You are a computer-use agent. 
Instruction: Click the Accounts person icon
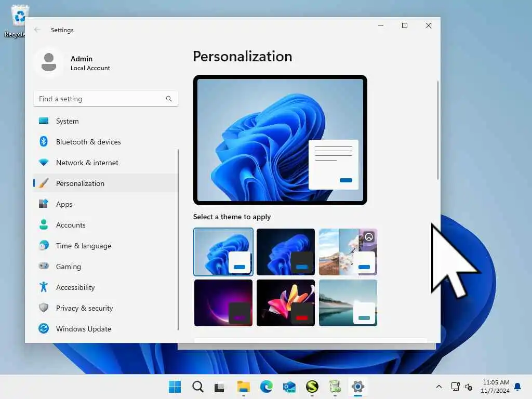pyautogui.click(x=44, y=224)
